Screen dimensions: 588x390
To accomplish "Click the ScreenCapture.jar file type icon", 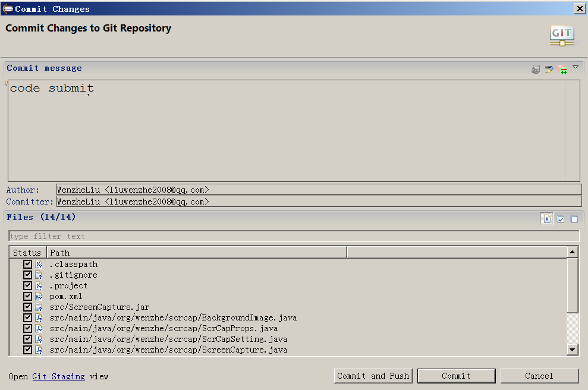I will point(39,307).
